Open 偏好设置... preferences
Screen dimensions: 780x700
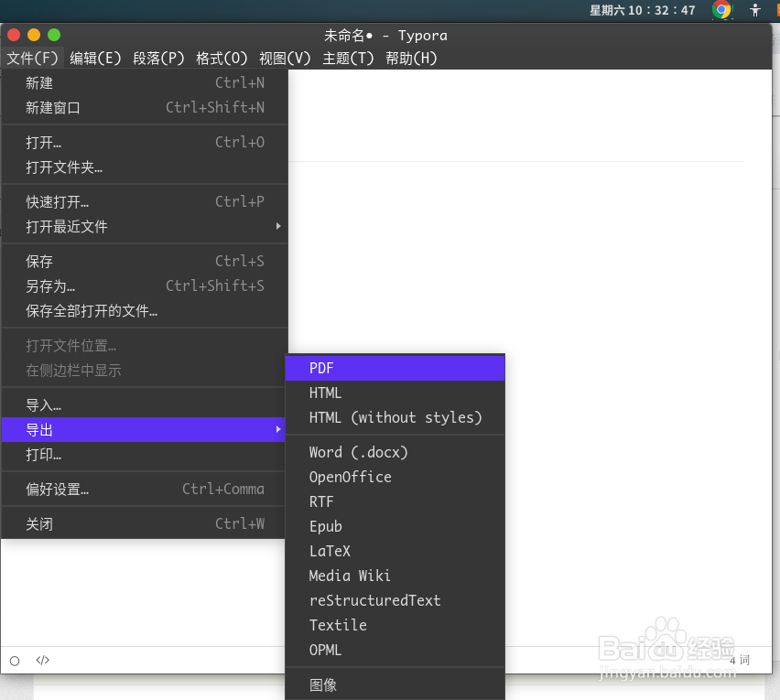[x=145, y=490]
